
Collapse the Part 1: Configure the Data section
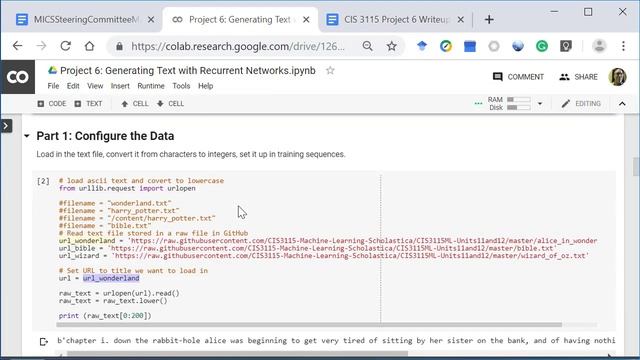pos(27,136)
